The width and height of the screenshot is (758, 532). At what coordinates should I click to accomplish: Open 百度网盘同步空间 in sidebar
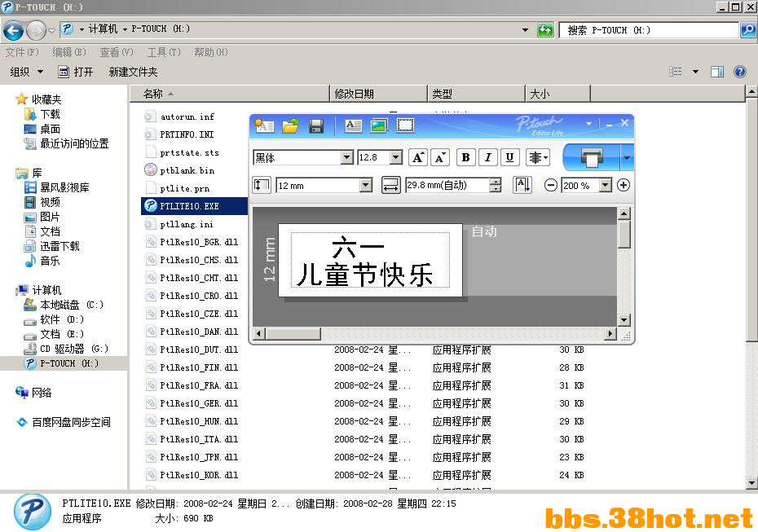tap(64, 422)
